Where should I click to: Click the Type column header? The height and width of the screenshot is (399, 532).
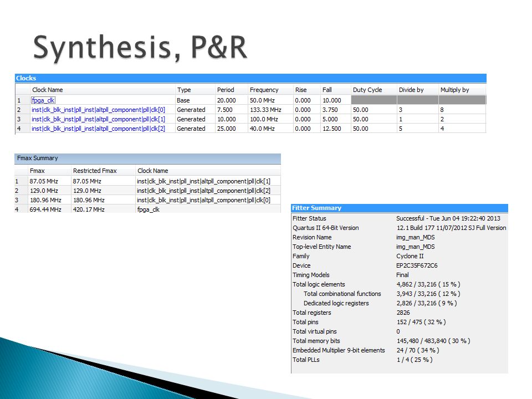pyautogui.click(x=184, y=90)
